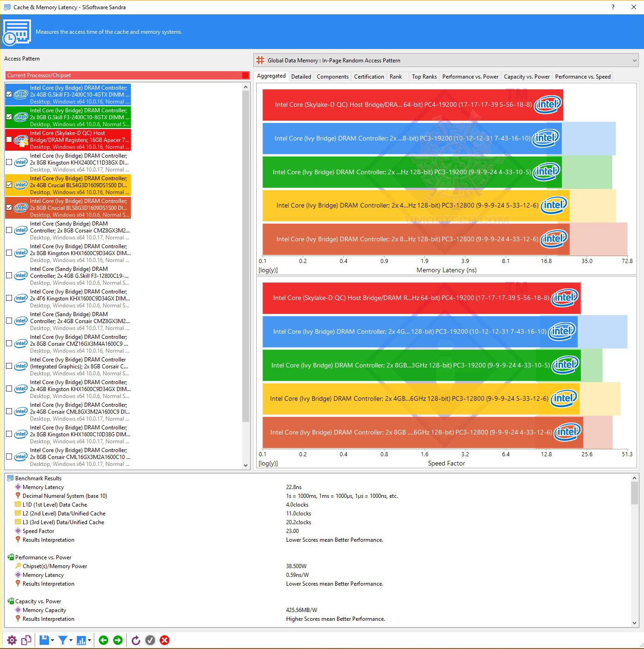Click Intel icon of Corsair CMZ16GX3M4A1600C9 entry
The image size is (644, 649).
point(21,343)
